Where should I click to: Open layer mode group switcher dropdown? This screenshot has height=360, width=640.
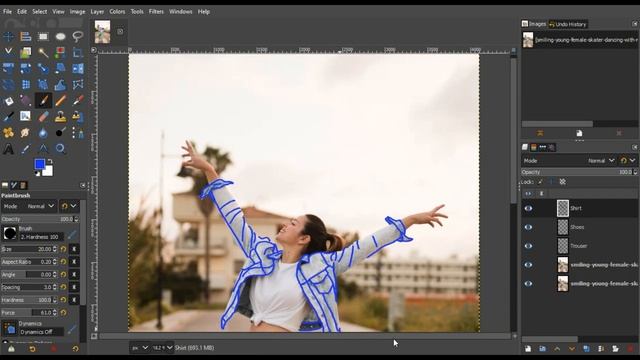pos(628,161)
